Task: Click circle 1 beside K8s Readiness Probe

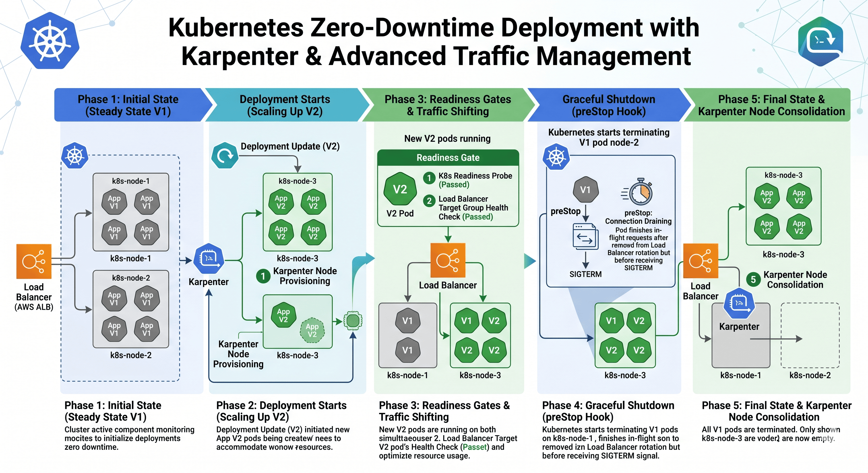Action: click(429, 178)
